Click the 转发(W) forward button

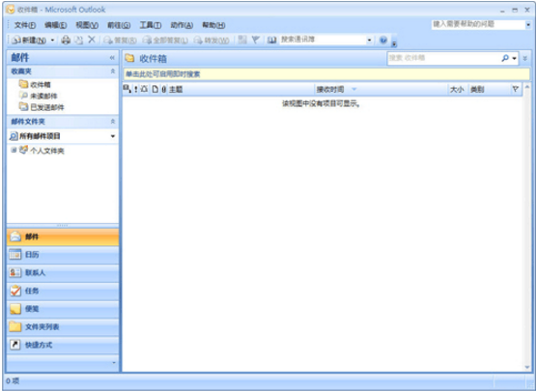212,40
